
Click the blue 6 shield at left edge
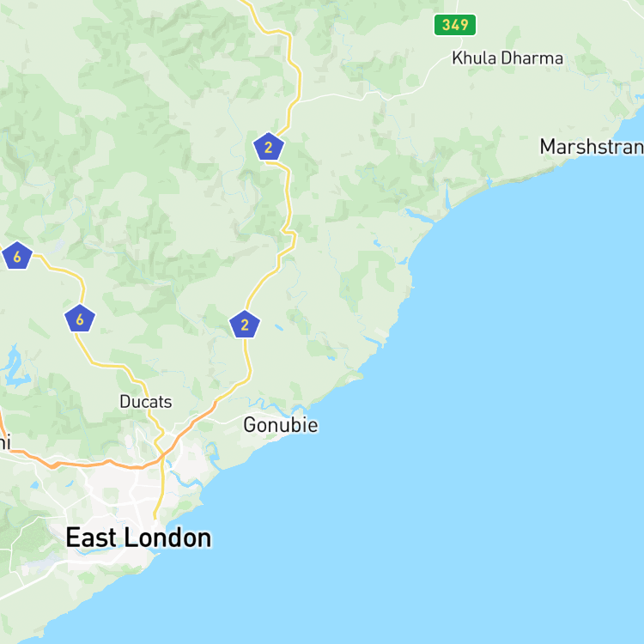(x=17, y=256)
